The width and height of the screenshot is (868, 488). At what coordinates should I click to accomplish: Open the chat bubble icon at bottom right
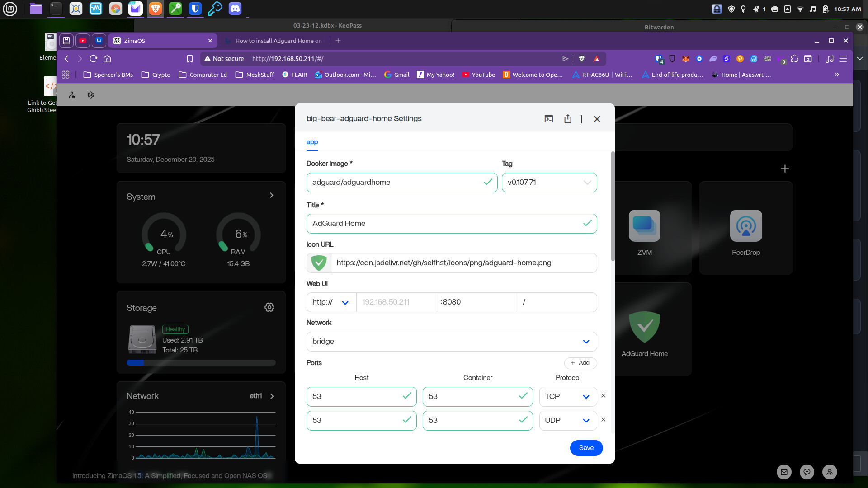807,472
